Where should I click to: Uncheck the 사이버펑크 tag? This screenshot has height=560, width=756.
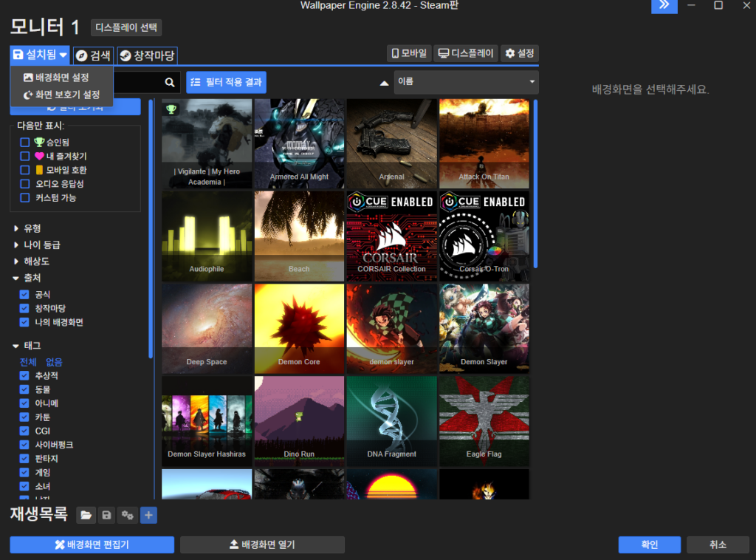pos(24,445)
